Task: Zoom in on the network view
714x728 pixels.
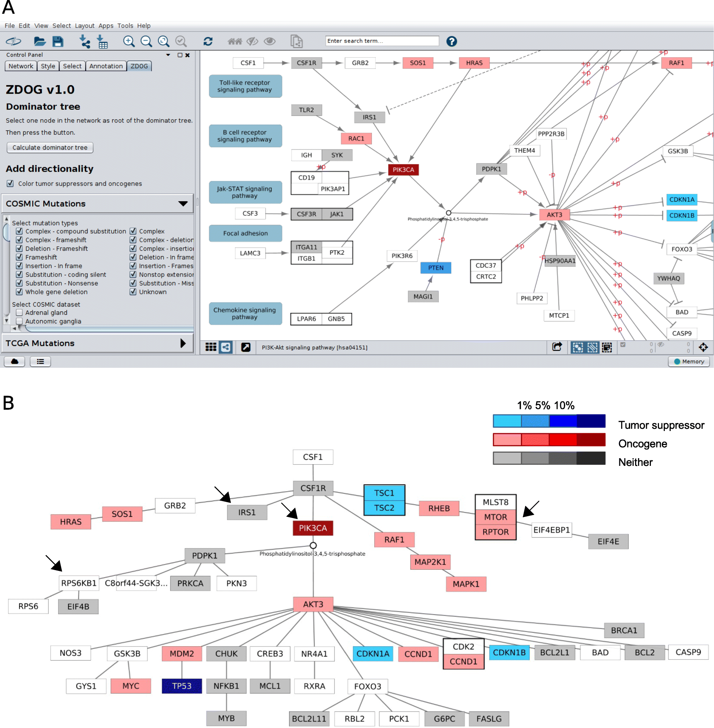Action: 129,41
